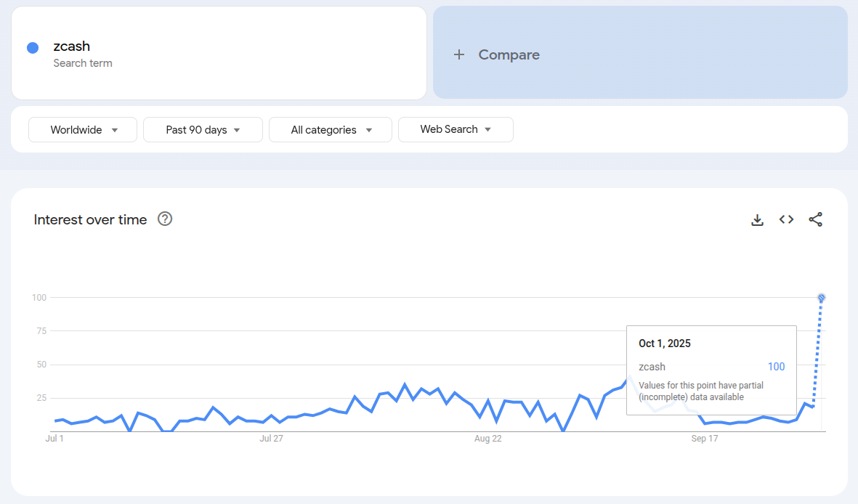858x504 pixels.
Task: Click the Oct 1, 2025 tooltip date
Action: coord(665,344)
